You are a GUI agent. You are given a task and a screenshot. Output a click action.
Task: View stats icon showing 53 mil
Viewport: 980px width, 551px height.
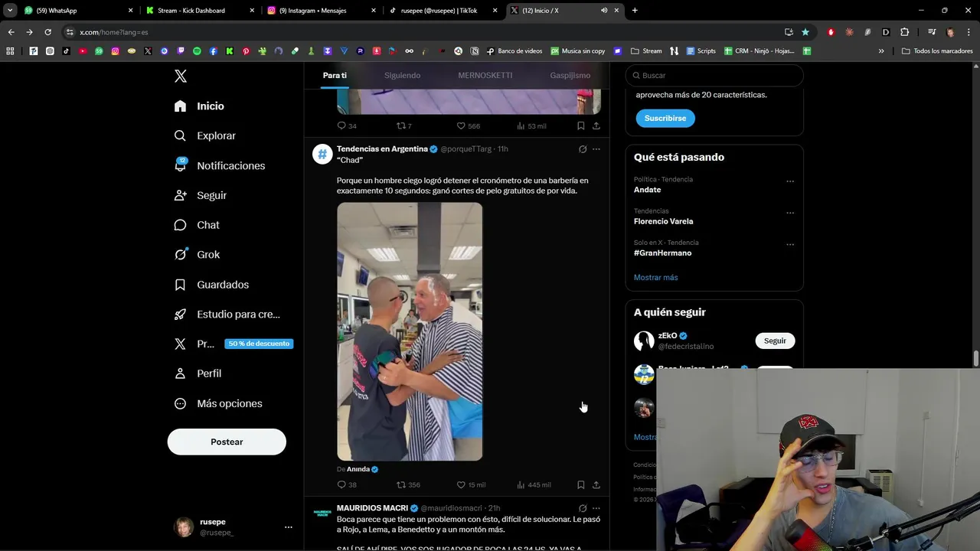pos(521,126)
